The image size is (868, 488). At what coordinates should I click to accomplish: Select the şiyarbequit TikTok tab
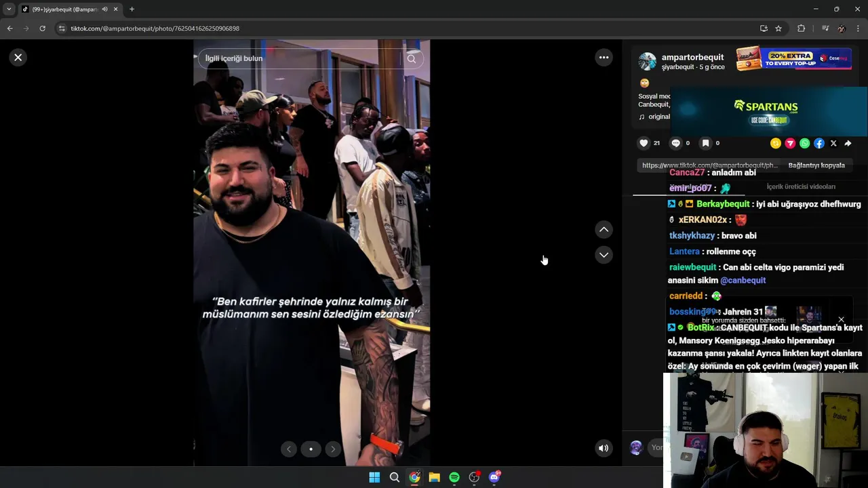[64, 9]
